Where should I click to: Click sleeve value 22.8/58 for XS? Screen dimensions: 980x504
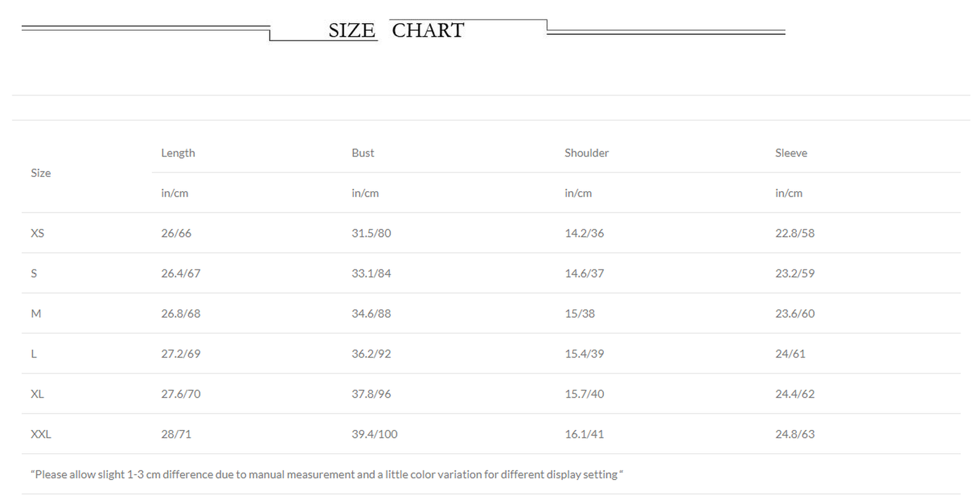tap(794, 233)
